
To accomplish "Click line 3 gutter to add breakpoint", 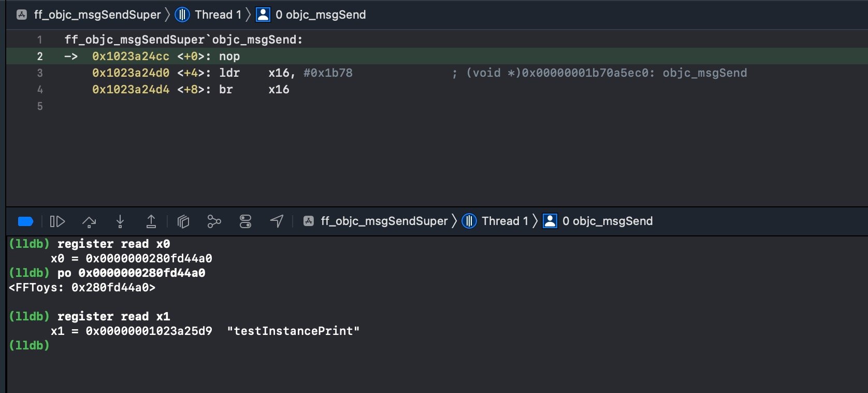I will (40, 73).
